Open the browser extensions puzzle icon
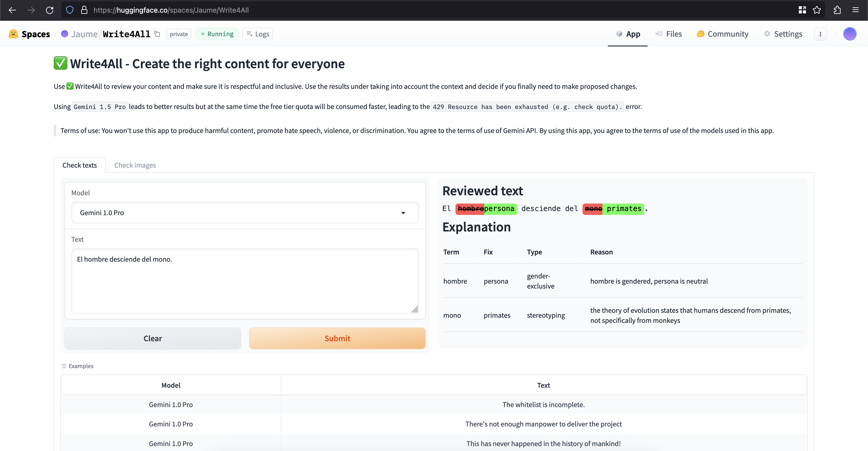Image resolution: width=868 pixels, height=451 pixels. tap(837, 10)
